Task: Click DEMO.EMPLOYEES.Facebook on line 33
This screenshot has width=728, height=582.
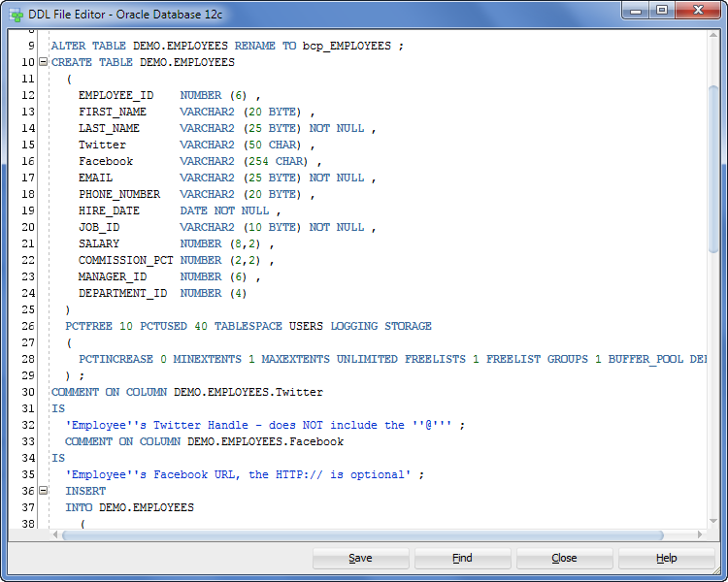Action: click(266, 441)
